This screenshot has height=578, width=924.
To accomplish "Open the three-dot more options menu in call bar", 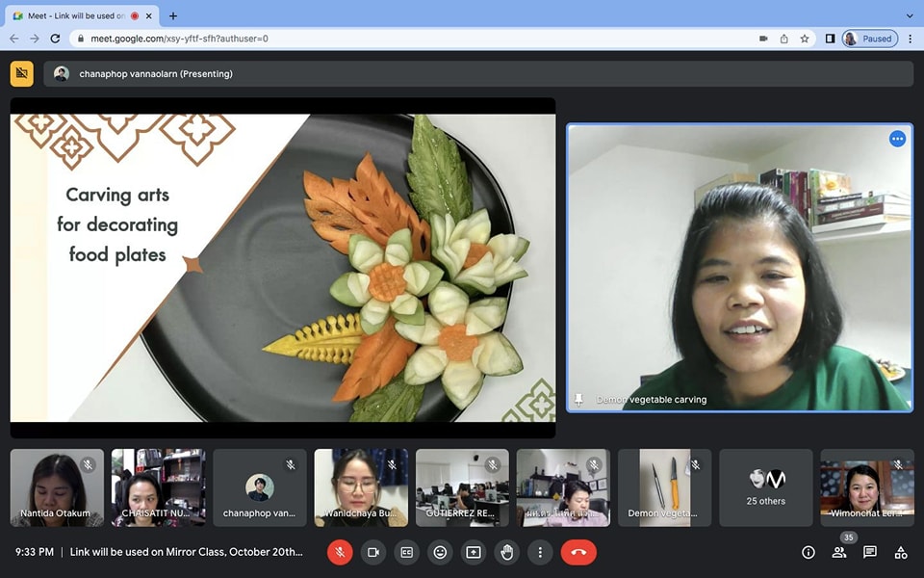I will tap(541, 552).
